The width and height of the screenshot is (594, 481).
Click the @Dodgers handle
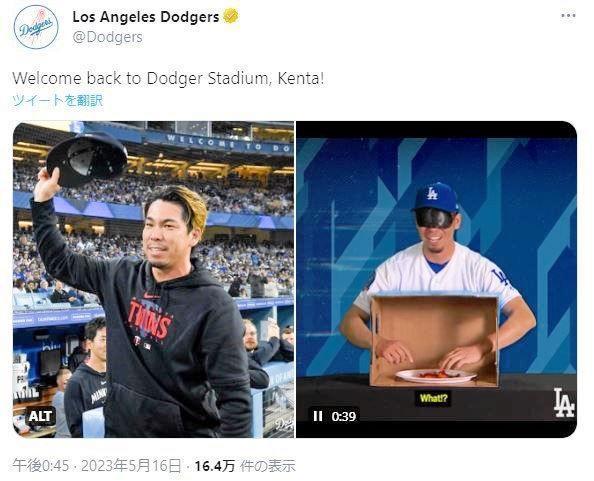[107, 37]
